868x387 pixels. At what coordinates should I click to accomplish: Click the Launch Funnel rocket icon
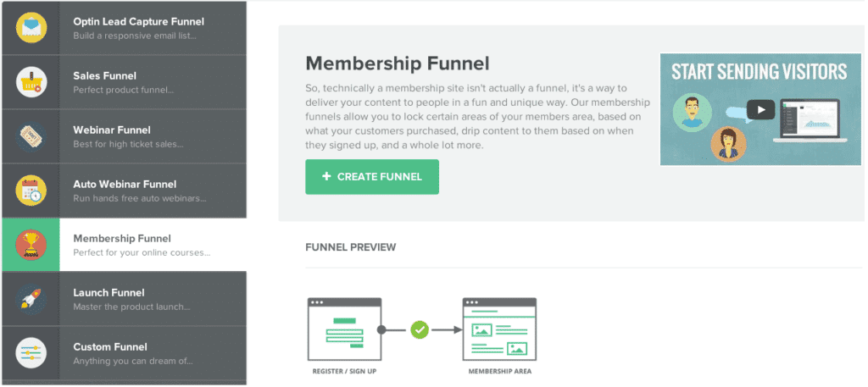(31, 299)
